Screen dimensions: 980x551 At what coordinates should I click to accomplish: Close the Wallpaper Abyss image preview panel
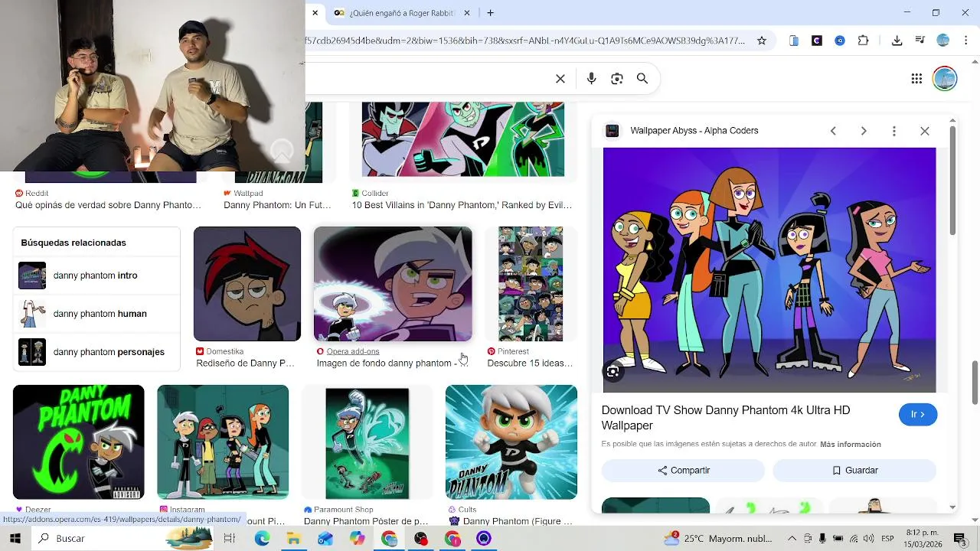(x=925, y=131)
